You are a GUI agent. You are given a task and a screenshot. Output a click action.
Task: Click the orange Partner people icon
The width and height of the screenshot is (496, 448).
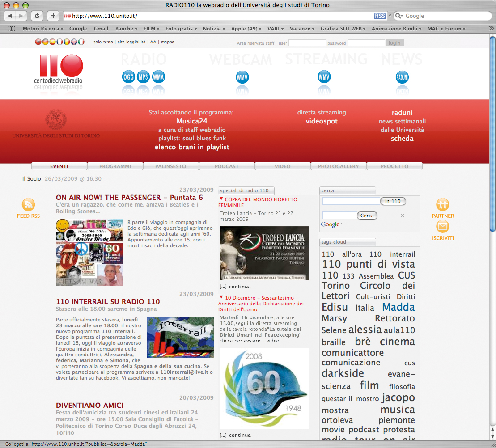[x=443, y=205]
